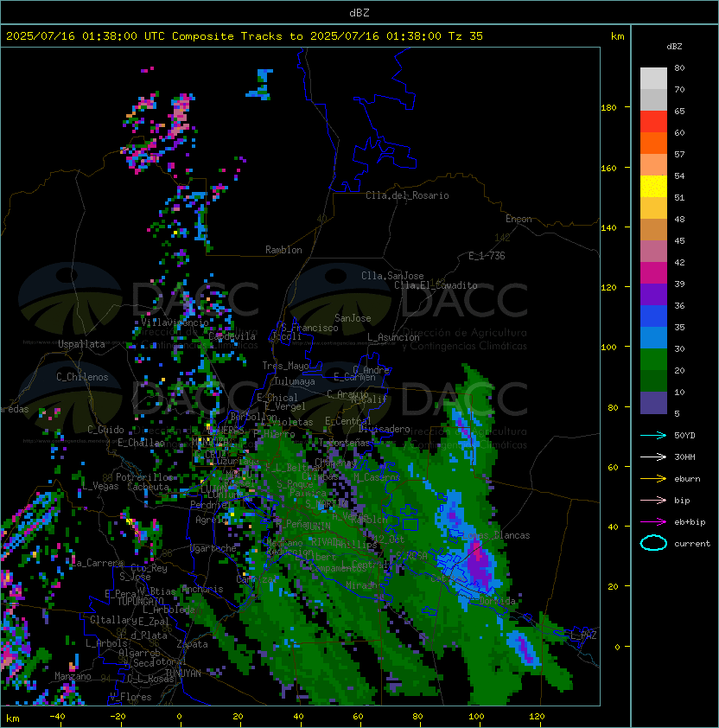
Task: Click the Clla.SanJose label
Action: 392,276
